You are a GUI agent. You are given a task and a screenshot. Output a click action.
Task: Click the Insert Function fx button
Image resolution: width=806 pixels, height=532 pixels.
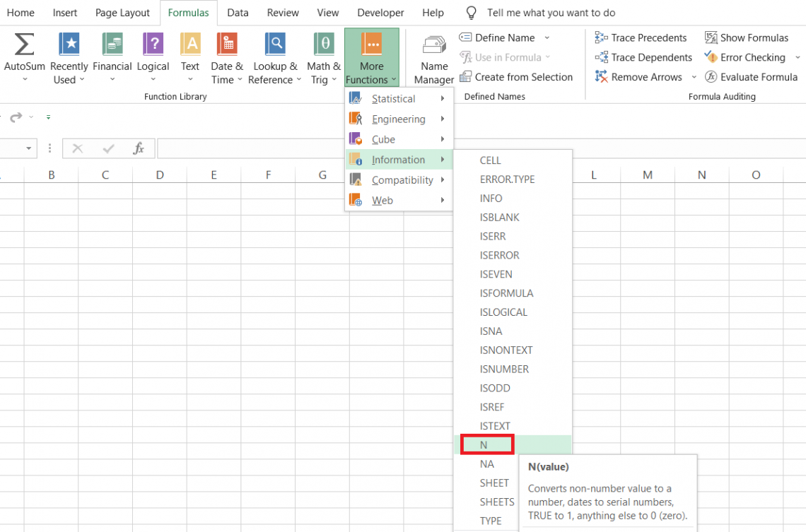coord(139,148)
